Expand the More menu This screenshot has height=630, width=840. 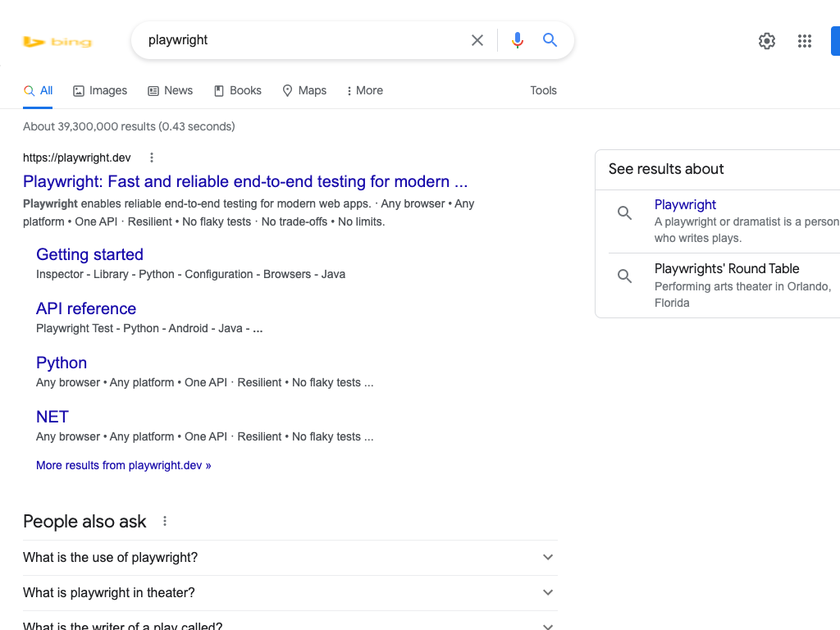click(365, 90)
